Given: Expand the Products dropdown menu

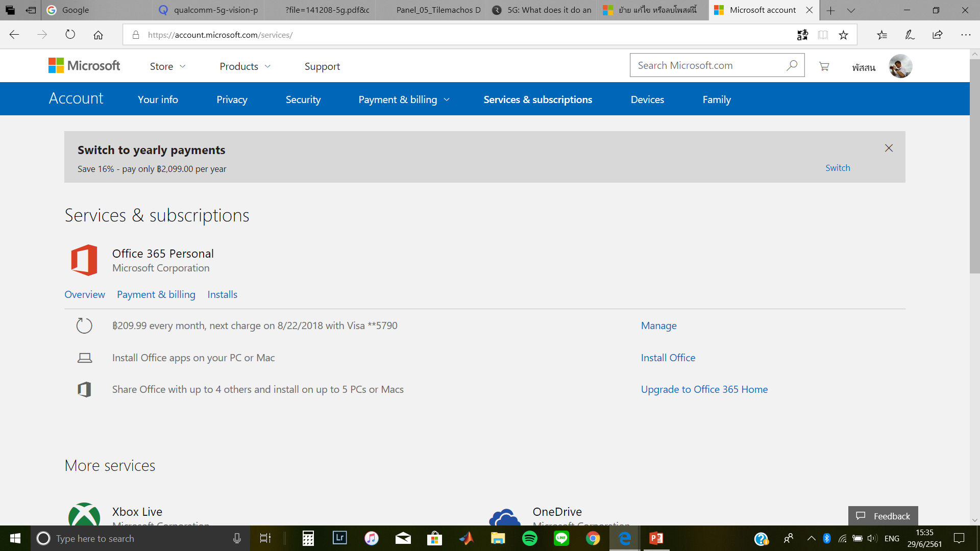Looking at the screenshot, I should click(x=245, y=66).
